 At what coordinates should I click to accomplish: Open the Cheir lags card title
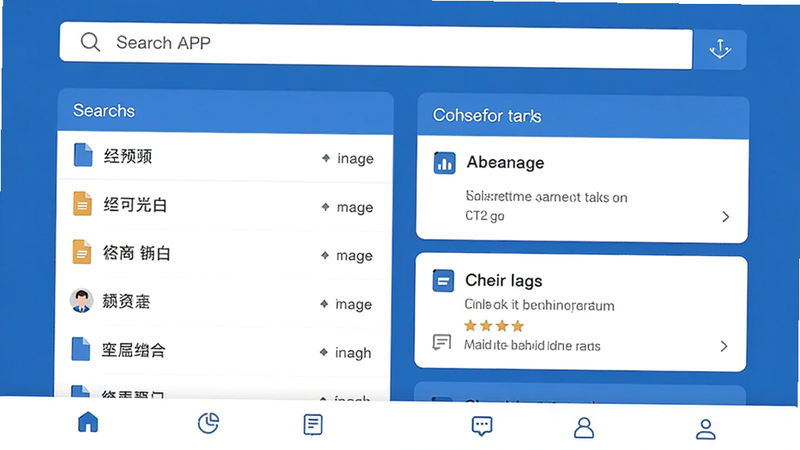click(504, 281)
